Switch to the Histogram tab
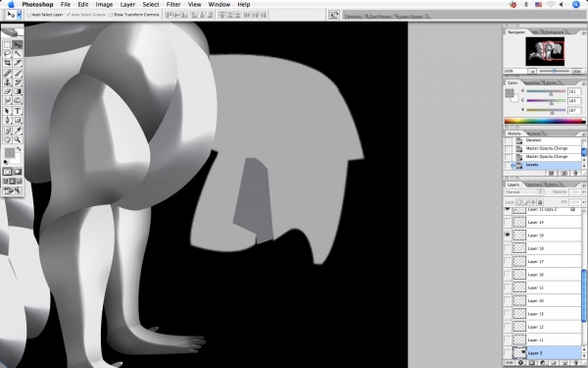Image resolution: width=588 pixels, height=368 pixels. coord(554,32)
